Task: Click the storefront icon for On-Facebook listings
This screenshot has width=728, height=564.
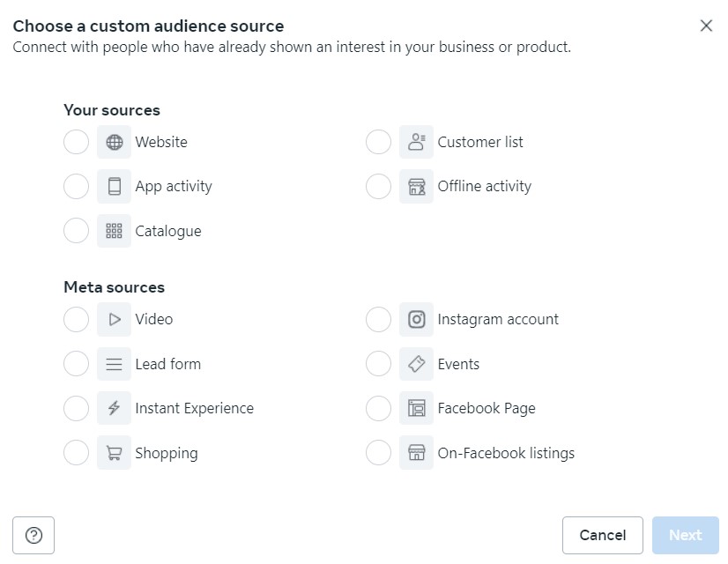Action: [417, 453]
